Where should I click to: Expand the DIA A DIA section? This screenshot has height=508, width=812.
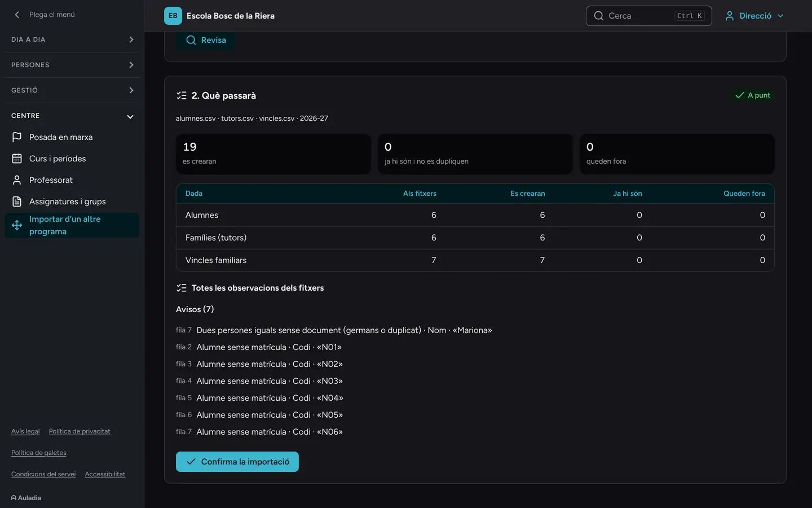coord(72,40)
